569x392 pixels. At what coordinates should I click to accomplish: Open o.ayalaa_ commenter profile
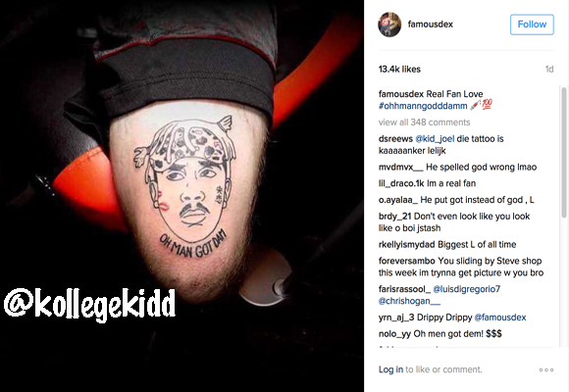(398, 200)
